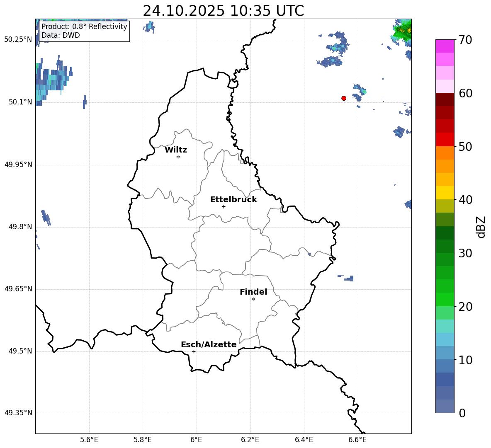
Task: Click the Esch/Alzette text label
Action: [209, 345]
